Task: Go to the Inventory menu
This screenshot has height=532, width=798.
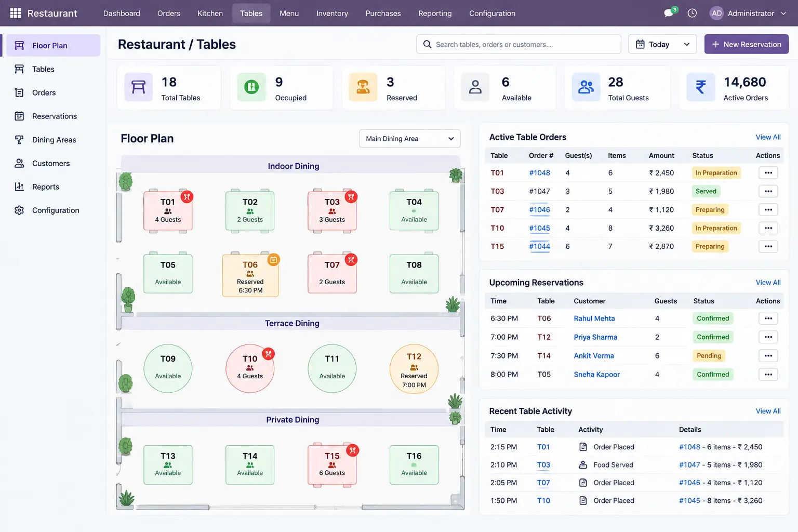Action: tap(332, 13)
